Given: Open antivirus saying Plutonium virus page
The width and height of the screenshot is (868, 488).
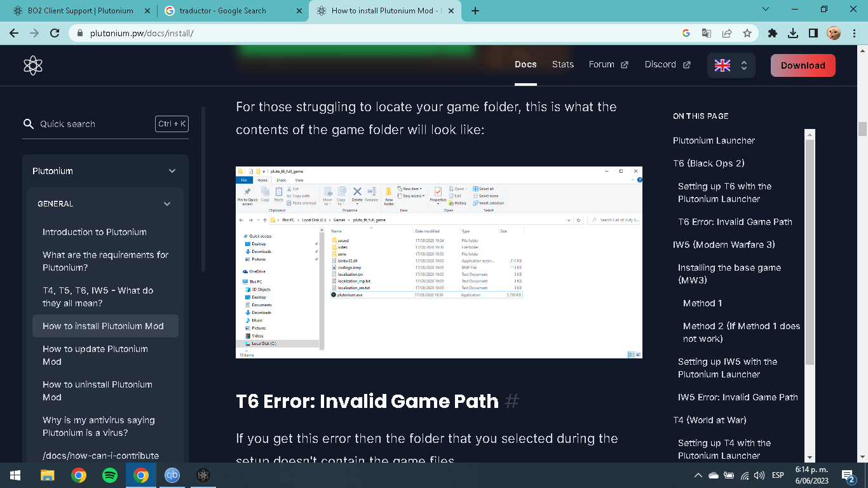Looking at the screenshot, I should pos(98,426).
